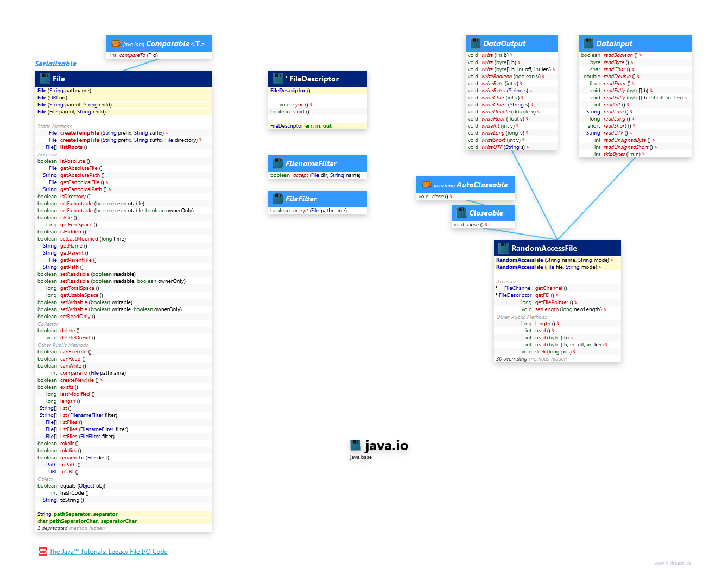Click the '30 overriding methods hidden' note
The image size is (722, 588).
tap(531, 359)
